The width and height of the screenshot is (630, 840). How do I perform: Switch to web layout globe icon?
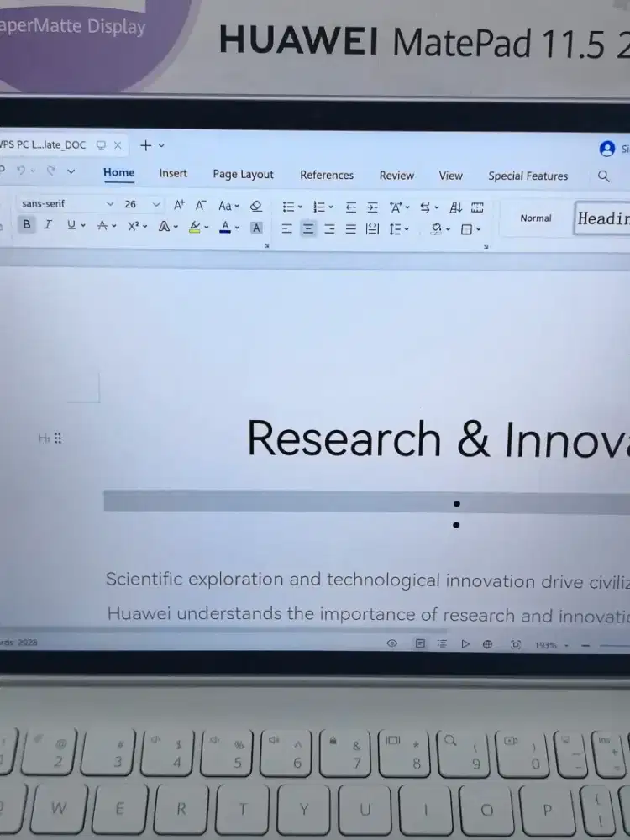point(487,644)
